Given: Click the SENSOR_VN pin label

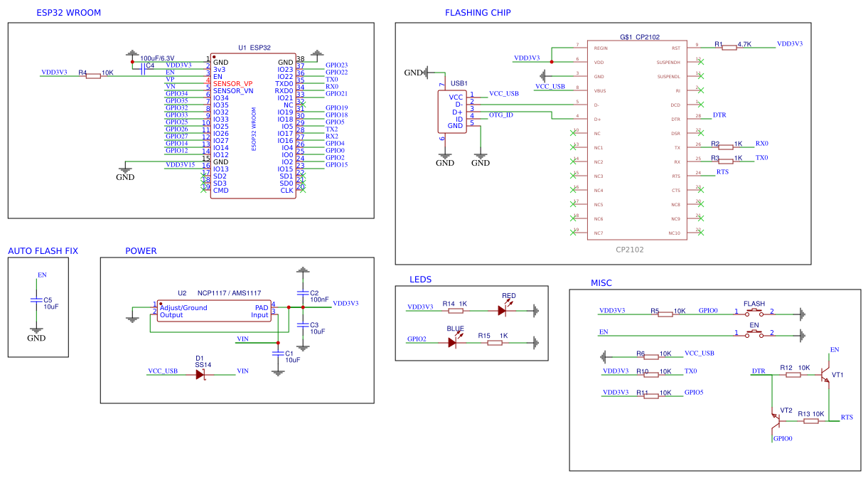Looking at the screenshot, I should tap(233, 91).
